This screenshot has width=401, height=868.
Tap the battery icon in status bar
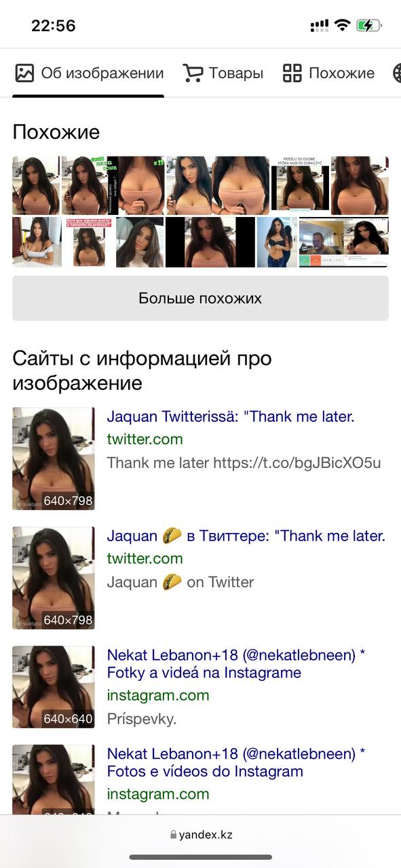[x=369, y=26]
